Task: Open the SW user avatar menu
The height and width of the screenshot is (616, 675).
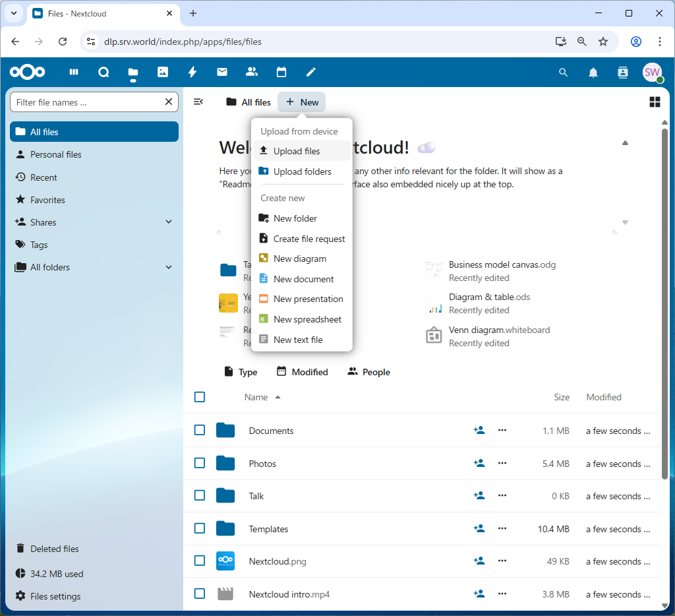Action: click(653, 73)
